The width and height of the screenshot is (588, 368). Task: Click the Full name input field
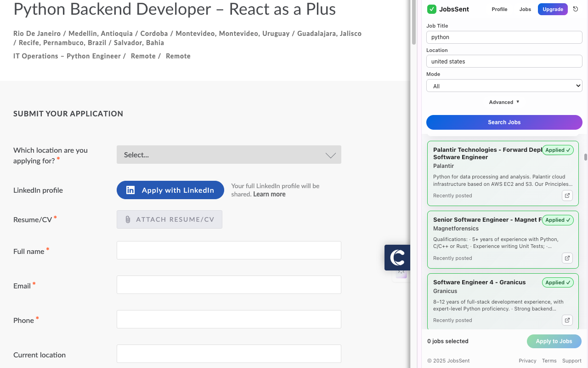click(x=229, y=251)
